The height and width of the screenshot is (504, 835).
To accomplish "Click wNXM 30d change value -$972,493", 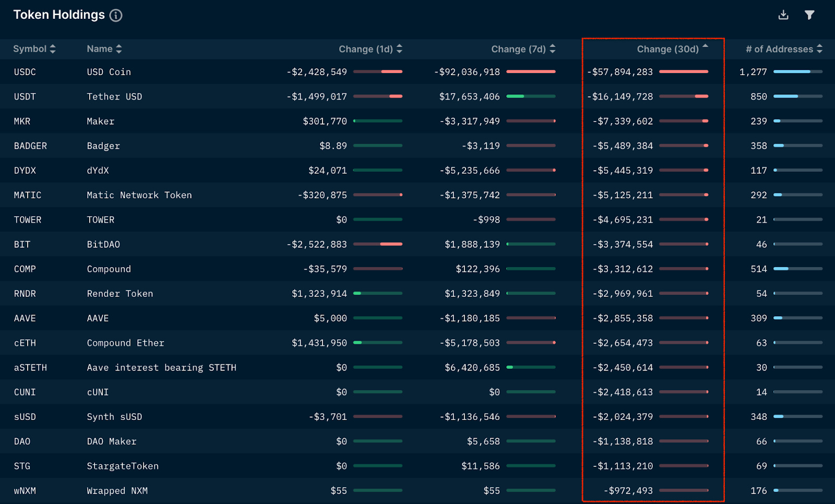I will coord(628,490).
